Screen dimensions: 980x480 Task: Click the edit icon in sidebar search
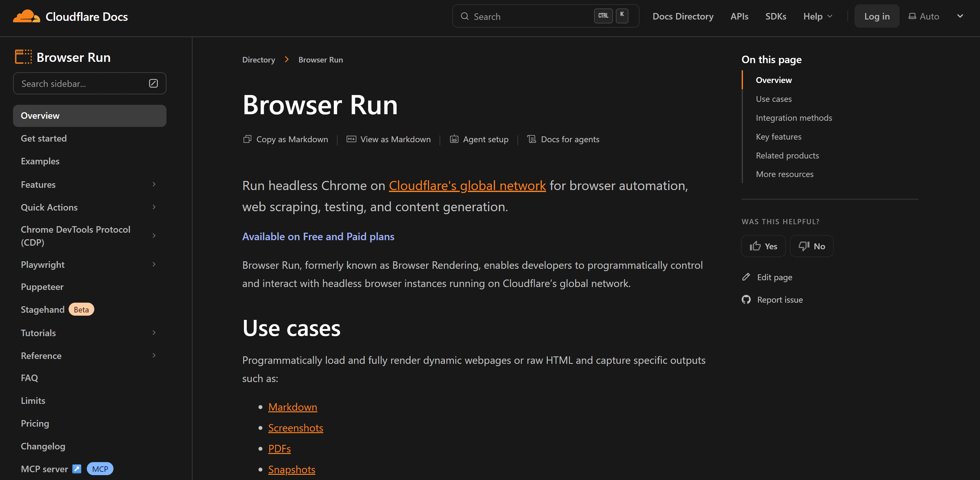(153, 83)
